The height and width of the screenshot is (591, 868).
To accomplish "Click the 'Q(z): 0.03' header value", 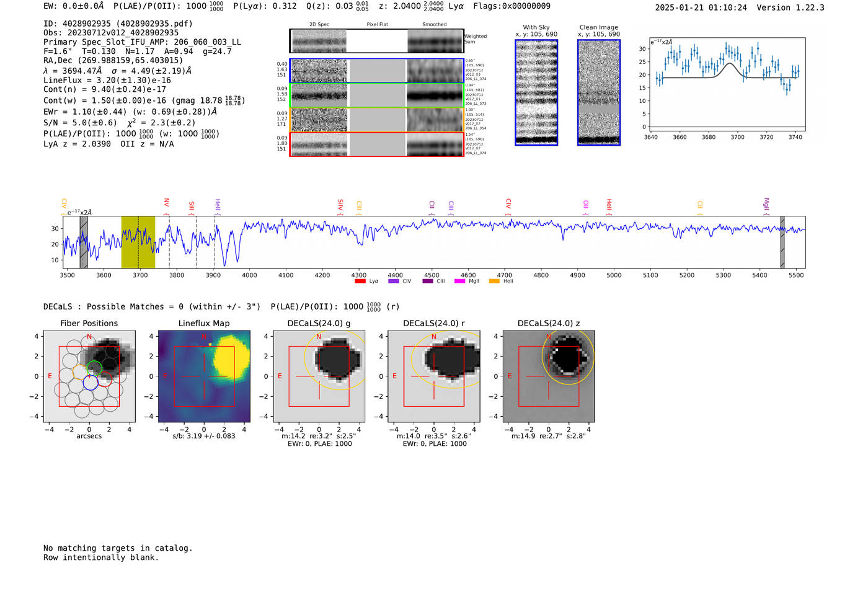I will click(x=329, y=6).
